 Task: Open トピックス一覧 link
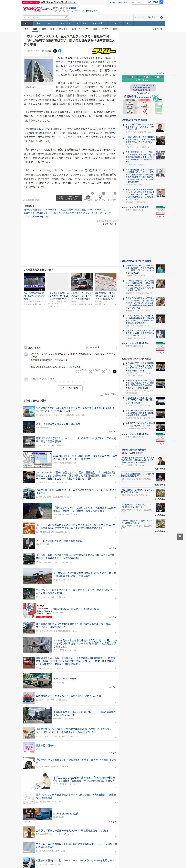pyautogui.click(x=155, y=29)
